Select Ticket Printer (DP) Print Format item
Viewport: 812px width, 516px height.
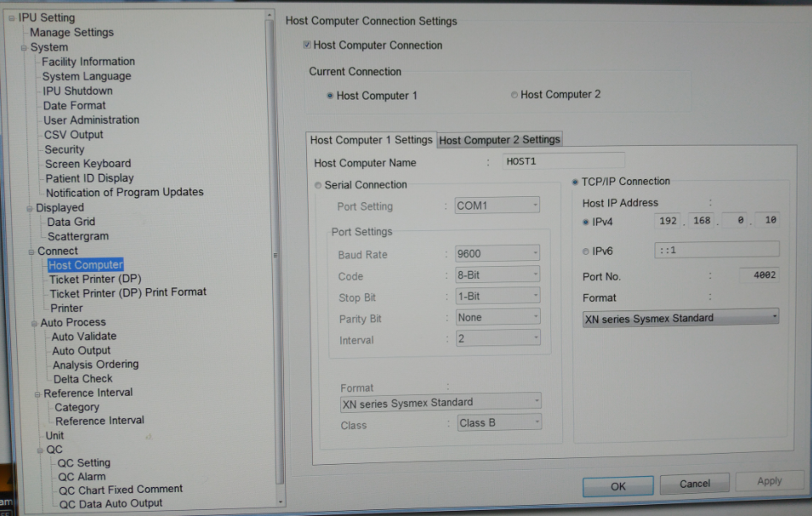pyautogui.click(x=128, y=292)
